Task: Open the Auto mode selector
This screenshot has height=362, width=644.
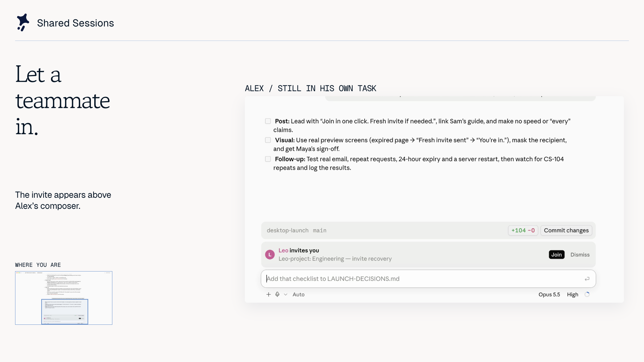Action: tap(299, 295)
